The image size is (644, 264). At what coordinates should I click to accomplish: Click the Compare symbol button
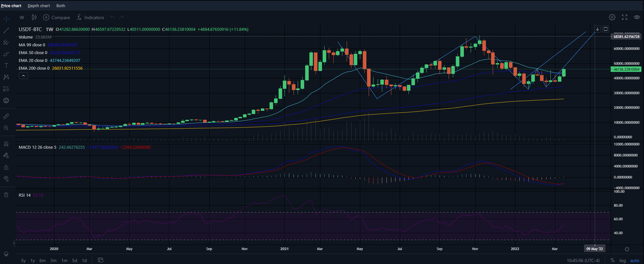point(57,17)
